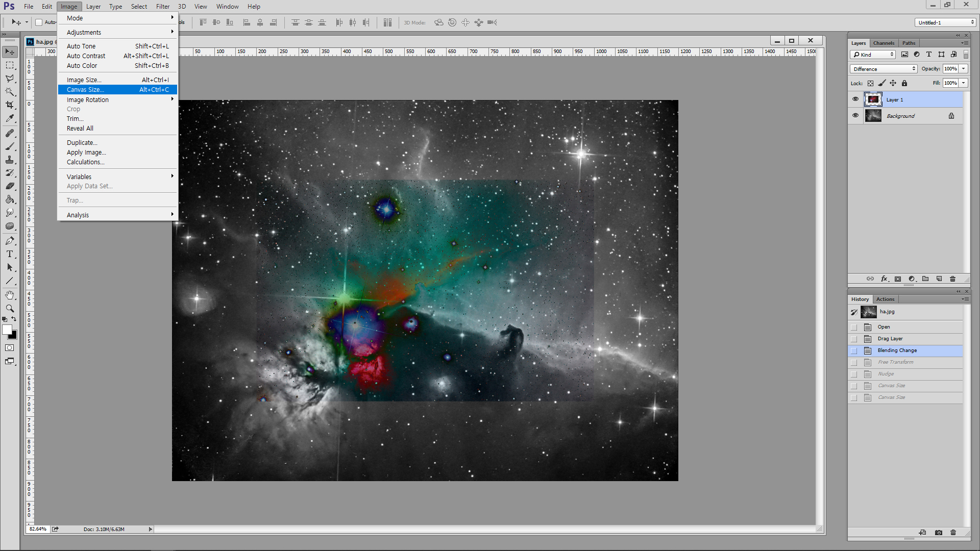Open the Difference blend mode dropdown
The height and width of the screenshot is (551, 980).
click(x=884, y=69)
